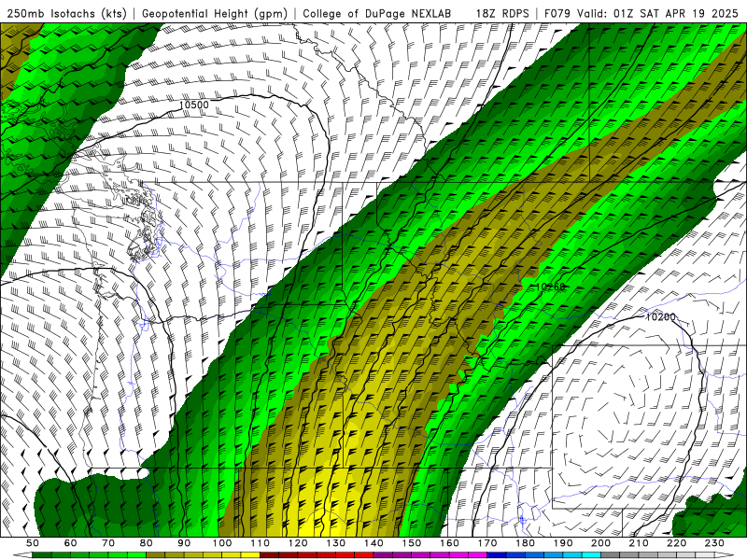Click the "Geopotential Height (gpm)" header text

[215, 13]
